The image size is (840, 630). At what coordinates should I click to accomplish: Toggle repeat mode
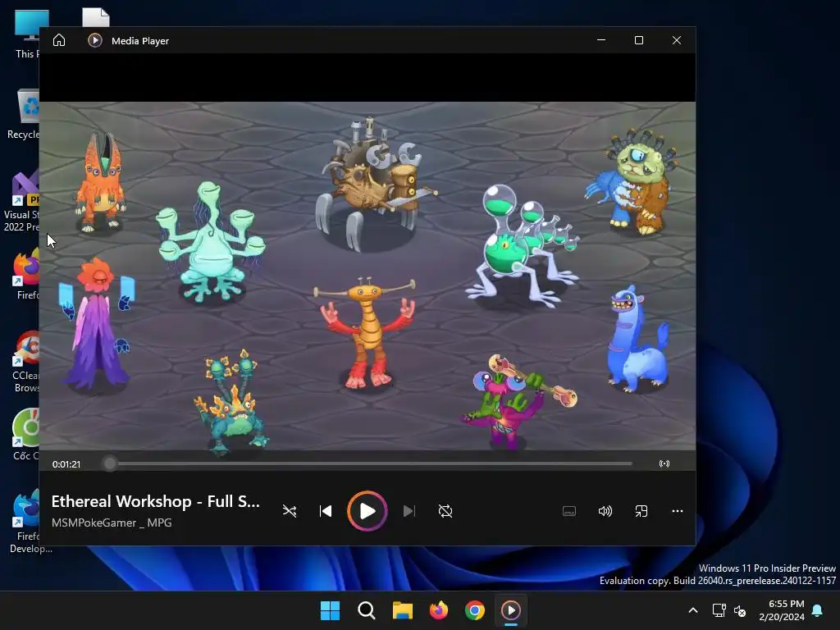coord(445,511)
